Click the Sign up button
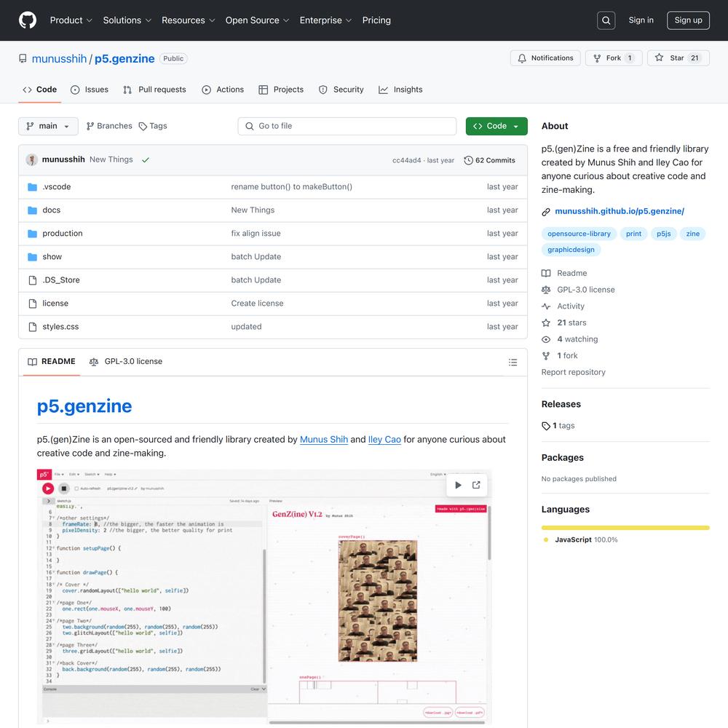Viewport: 728px width, 728px height. coord(688,20)
